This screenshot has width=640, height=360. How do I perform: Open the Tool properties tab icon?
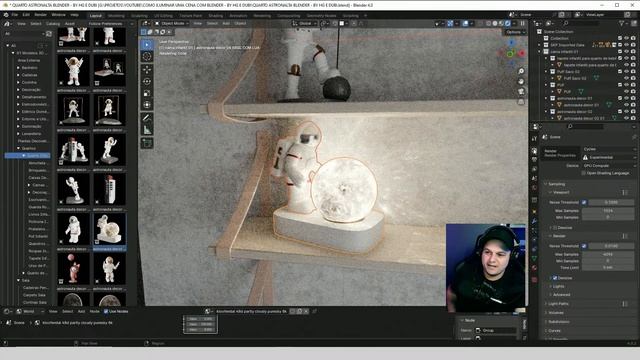pos(534,139)
